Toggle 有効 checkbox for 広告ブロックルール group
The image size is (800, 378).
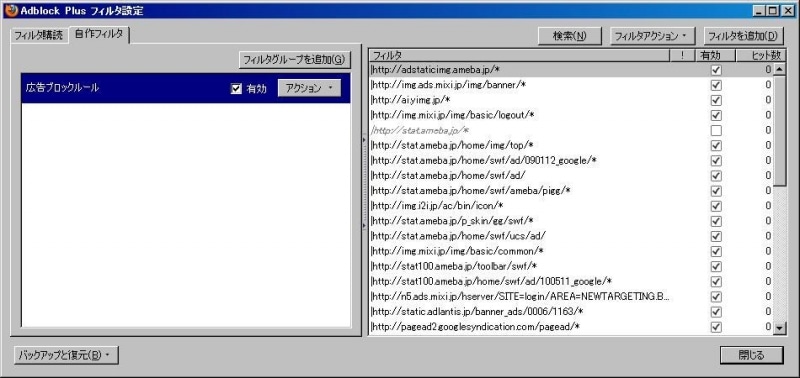coord(236,89)
